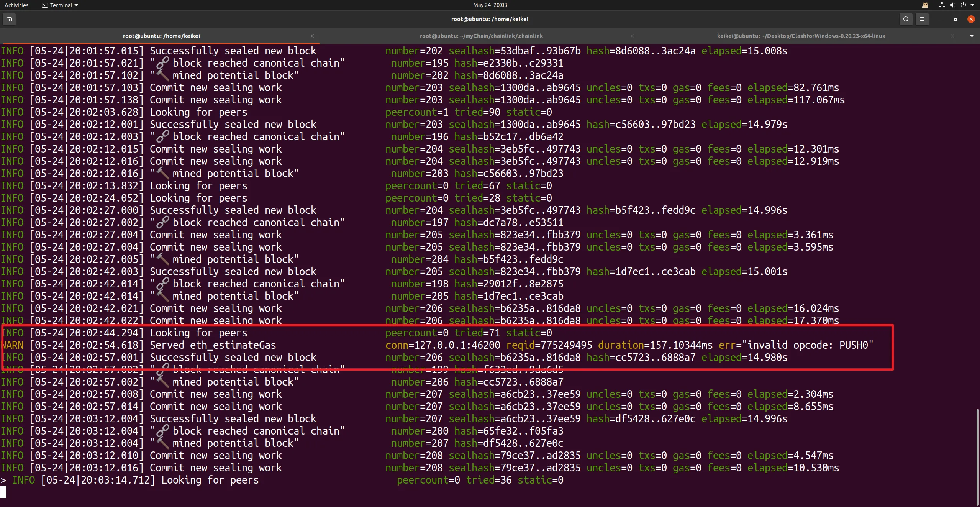Switch to the ClashForWindows-0.20.23 tab

[x=801, y=36]
